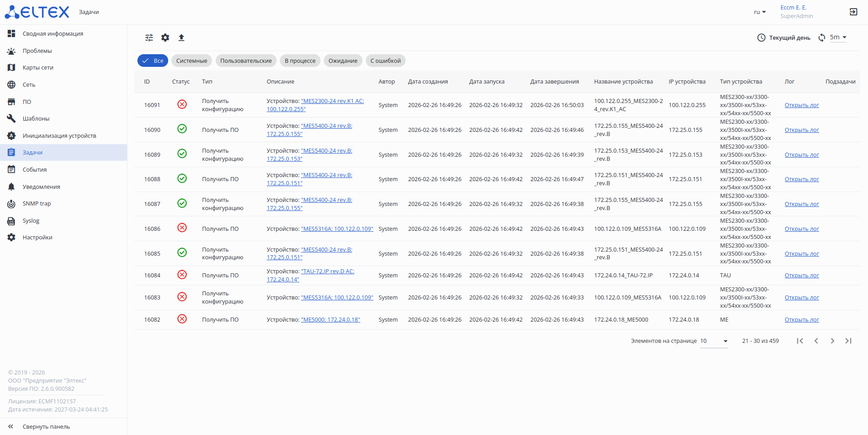The height and width of the screenshot is (435, 868).
Task: Go to the next page arrow
Action: [832, 341]
